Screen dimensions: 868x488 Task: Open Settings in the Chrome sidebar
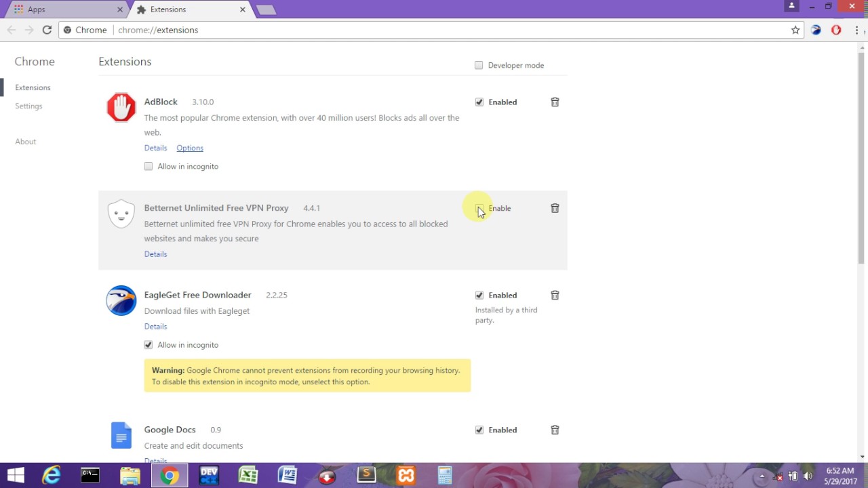point(28,106)
